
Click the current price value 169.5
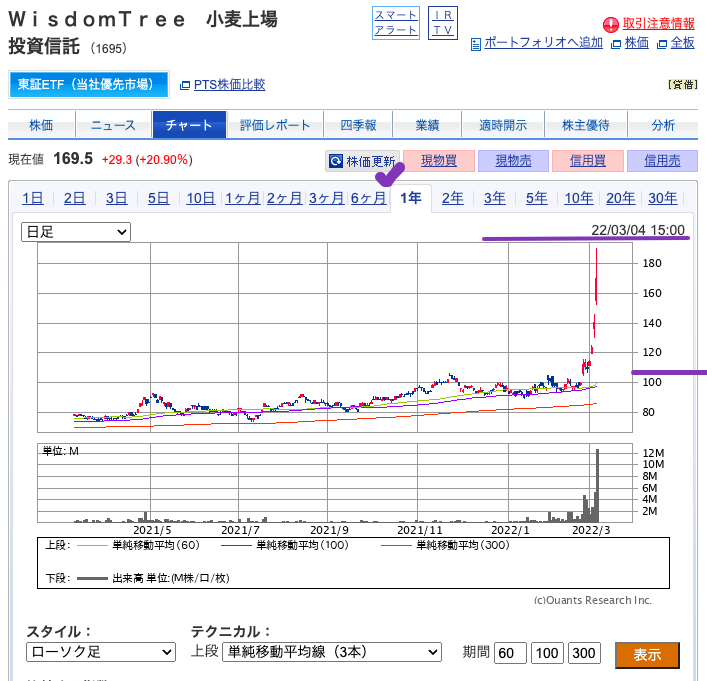pyautogui.click(x=73, y=159)
